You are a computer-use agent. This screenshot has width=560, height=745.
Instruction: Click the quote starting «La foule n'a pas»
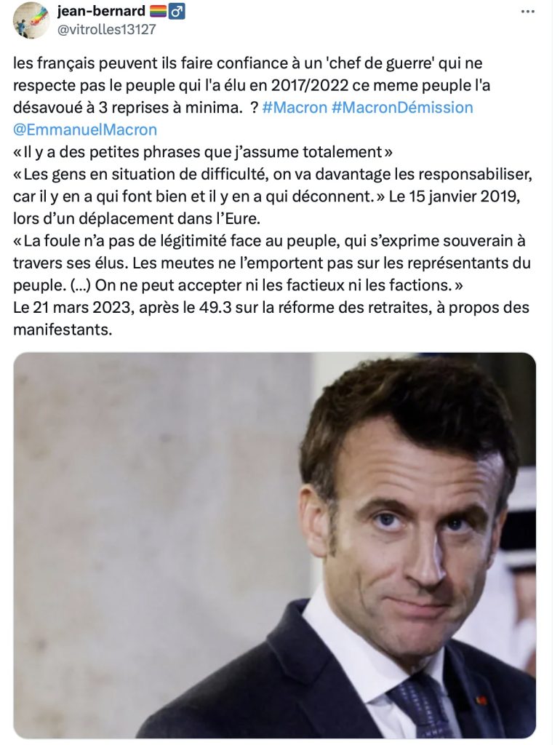(x=272, y=263)
